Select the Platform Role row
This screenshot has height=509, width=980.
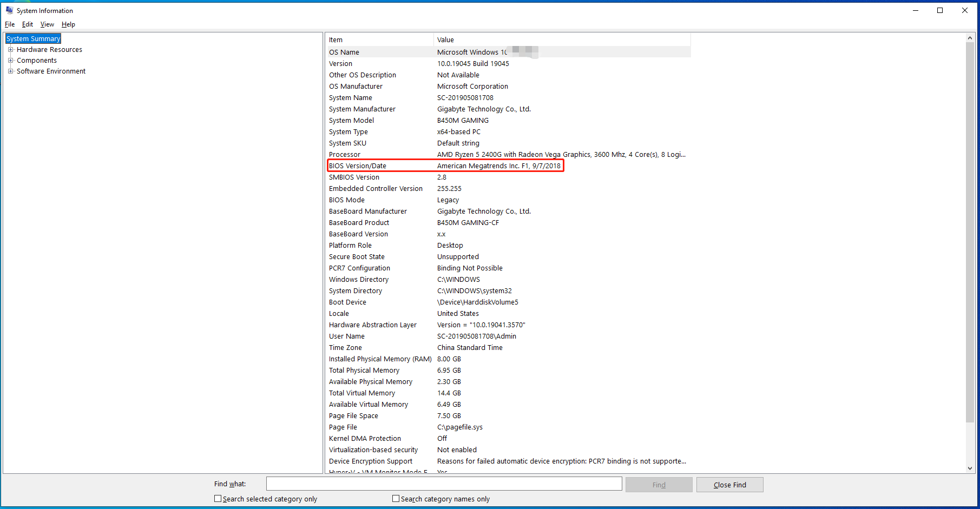coord(508,245)
